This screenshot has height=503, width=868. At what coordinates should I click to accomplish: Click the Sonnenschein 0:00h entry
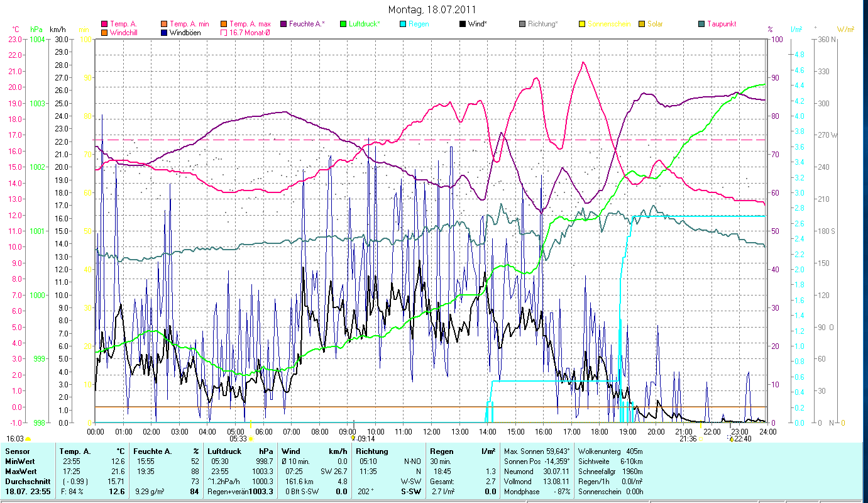click(610, 492)
